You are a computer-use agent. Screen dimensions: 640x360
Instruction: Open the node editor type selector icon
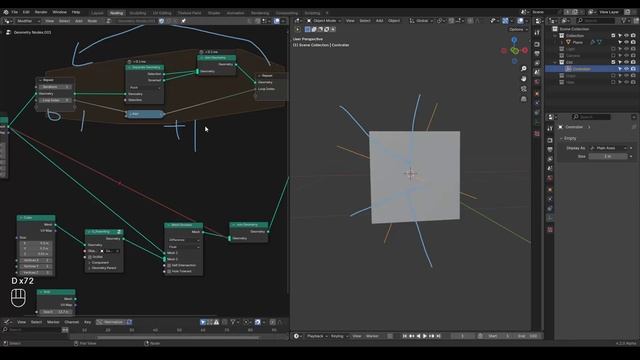tap(7, 21)
